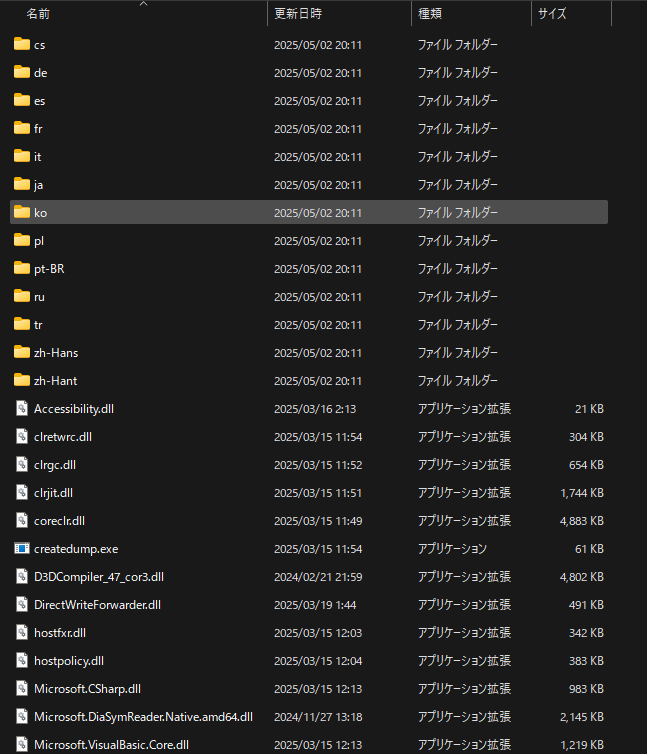Click the Accessibility.dll file icon
This screenshot has width=647, height=754.
[22, 408]
